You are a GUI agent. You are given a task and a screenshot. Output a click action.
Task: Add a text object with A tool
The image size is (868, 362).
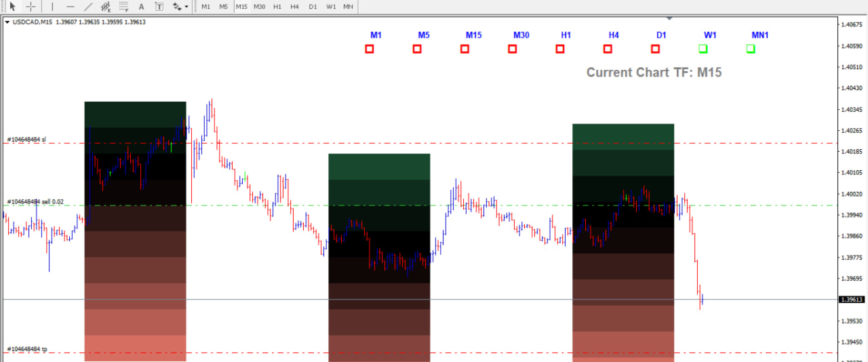141,7
